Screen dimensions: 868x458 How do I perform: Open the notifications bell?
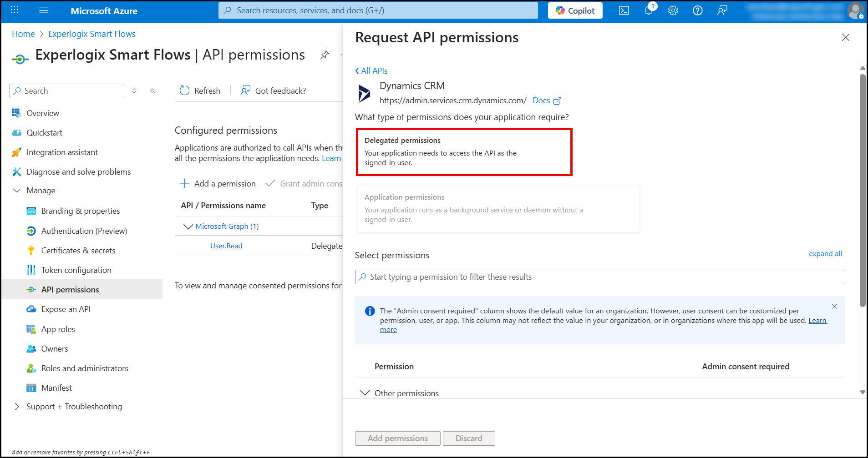point(649,10)
